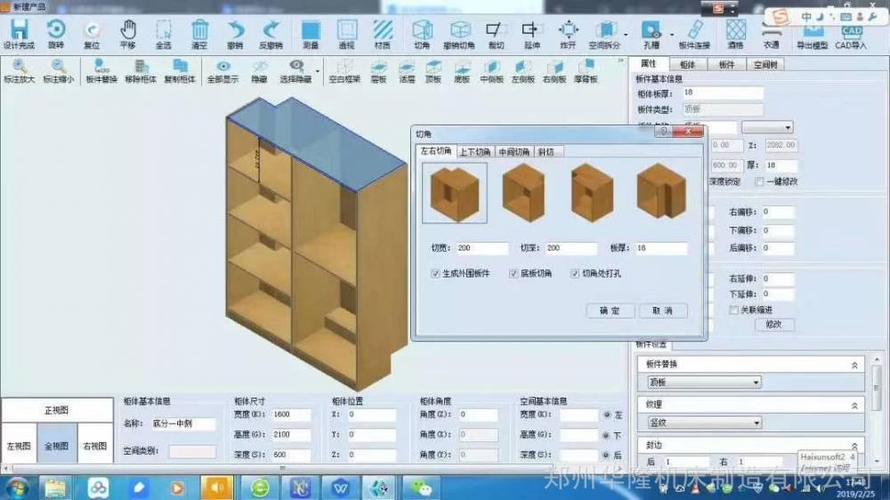
Task: Switch to the 板件 properties tab
Action: pos(727,65)
